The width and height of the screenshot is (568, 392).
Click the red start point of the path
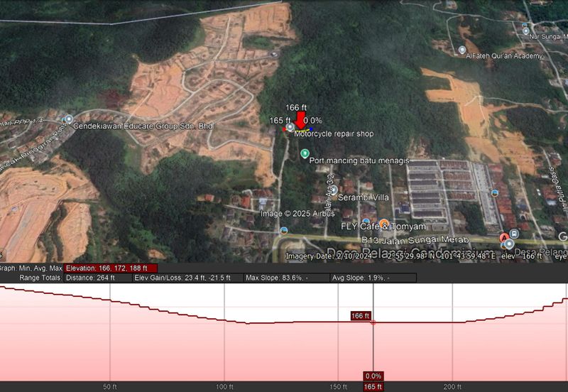[x=284, y=129]
